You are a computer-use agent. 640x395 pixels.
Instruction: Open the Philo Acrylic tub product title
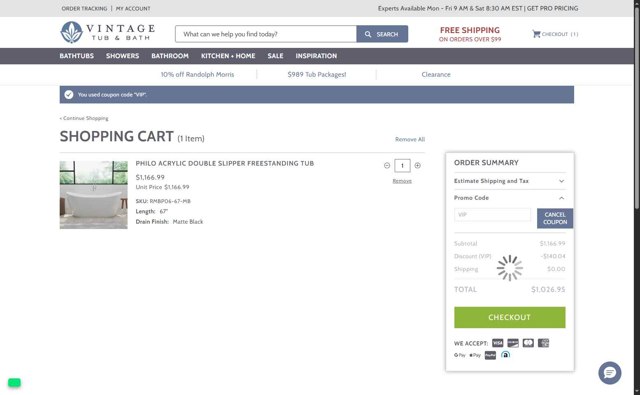[x=225, y=164]
